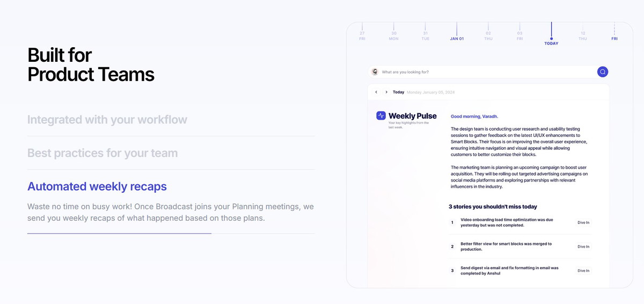The height and width of the screenshot is (304, 644).
Task: Dive In to video onboarding story
Action: [583, 222]
